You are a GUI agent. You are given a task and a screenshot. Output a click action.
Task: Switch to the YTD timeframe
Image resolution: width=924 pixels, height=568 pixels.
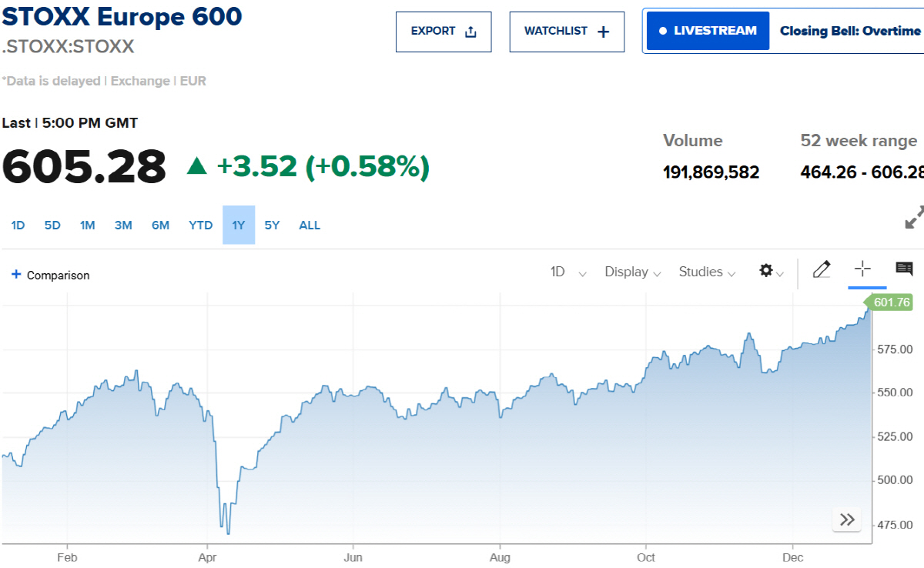tap(200, 225)
